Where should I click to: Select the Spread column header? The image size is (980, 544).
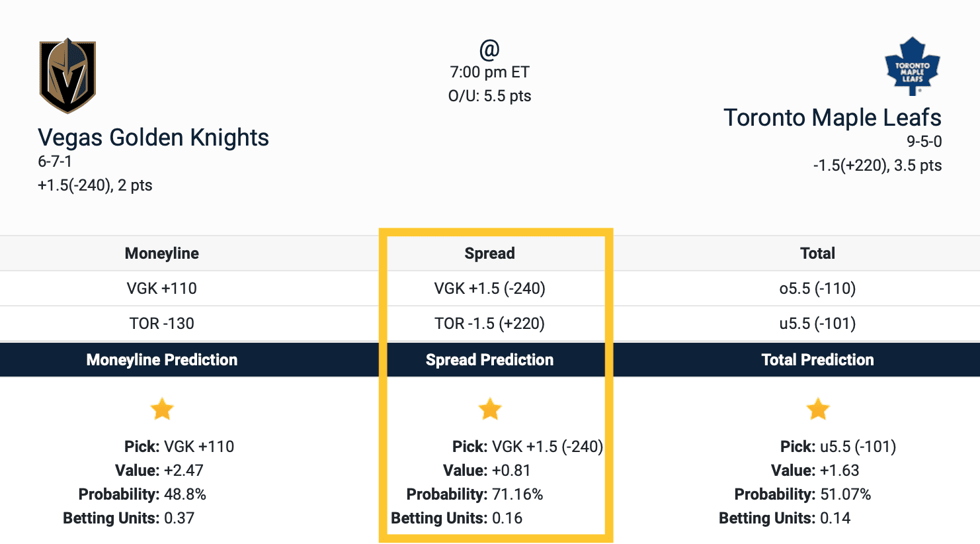click(490, 253)
